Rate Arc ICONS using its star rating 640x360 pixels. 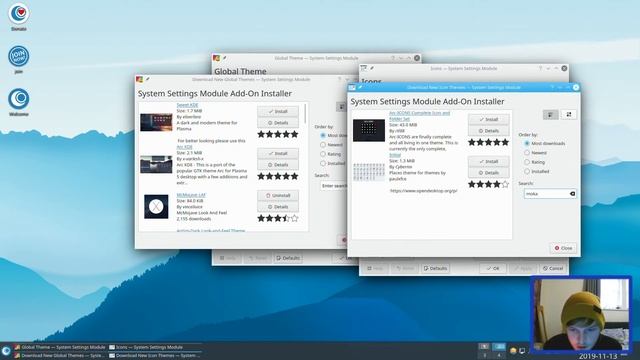point(489,142)
